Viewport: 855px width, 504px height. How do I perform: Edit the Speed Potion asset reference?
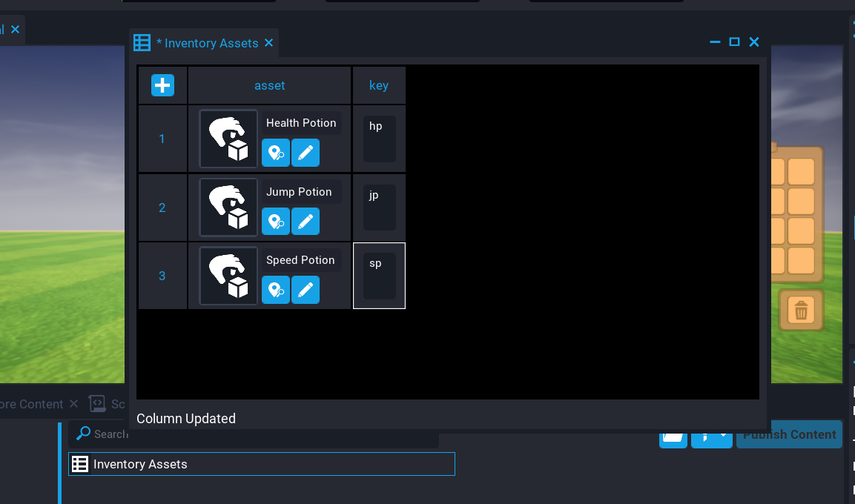pyautogui.click(x=306, y=290)
